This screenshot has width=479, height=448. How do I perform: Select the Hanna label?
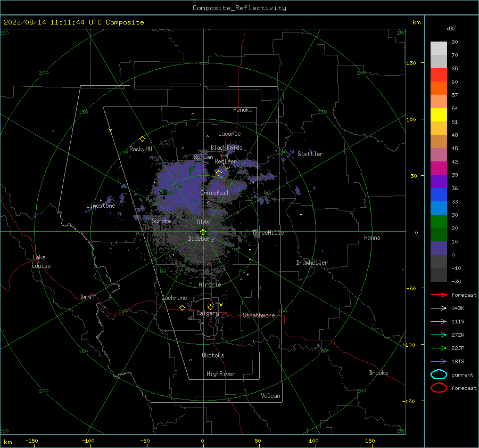coord(372,238)
